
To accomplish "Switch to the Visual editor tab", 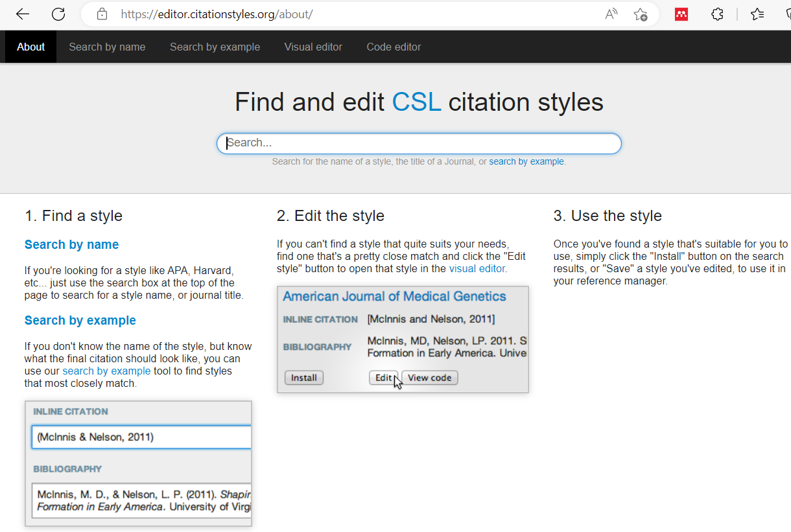I will [313, 46].
